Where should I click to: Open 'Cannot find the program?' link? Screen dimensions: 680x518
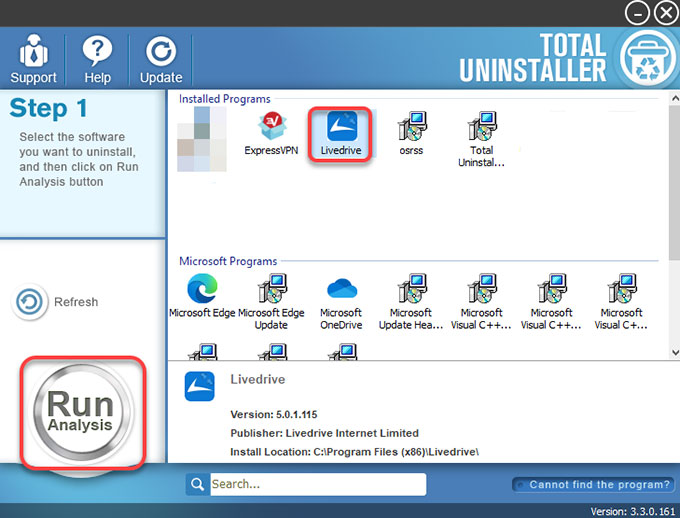594,485
